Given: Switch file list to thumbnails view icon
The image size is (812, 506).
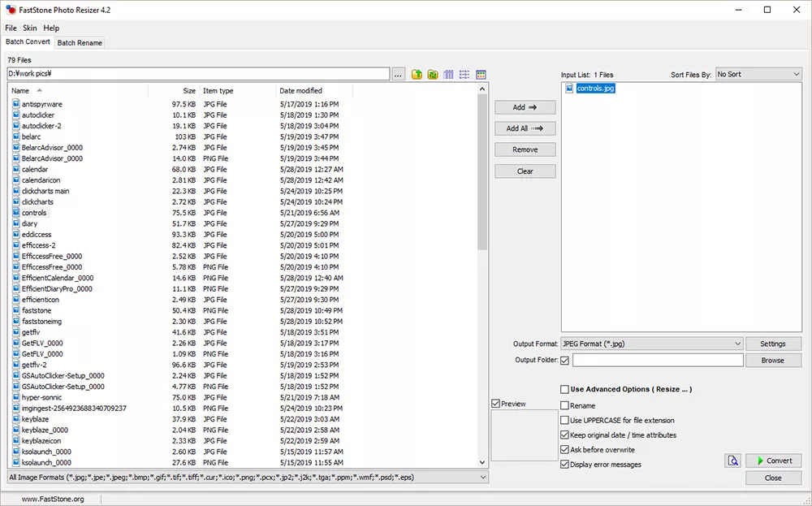Looking at the screenshot, I should [481, 75].
